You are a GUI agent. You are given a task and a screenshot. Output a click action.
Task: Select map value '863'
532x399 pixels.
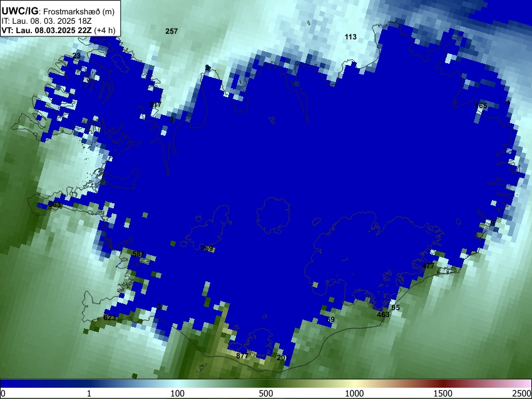coord(54,205)
